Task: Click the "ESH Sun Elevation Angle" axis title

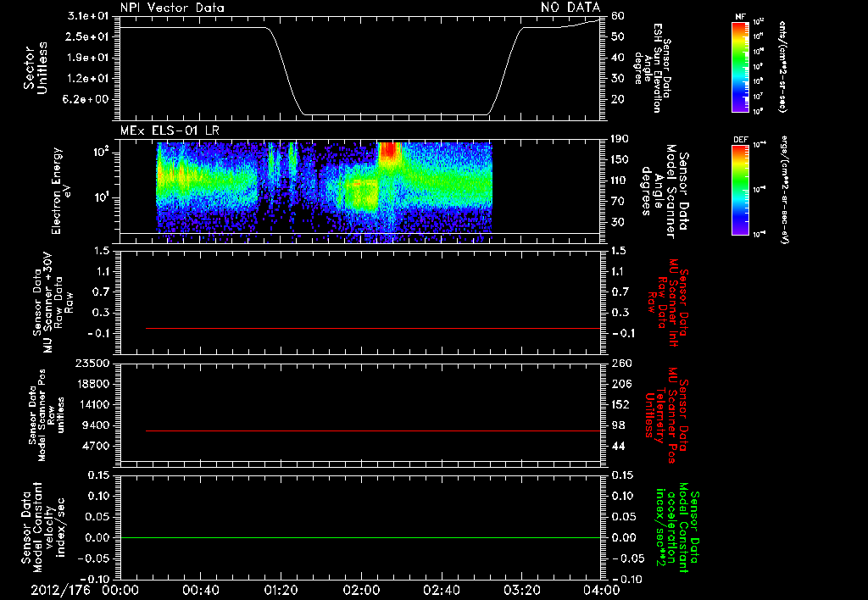Action: pos(652,68)
